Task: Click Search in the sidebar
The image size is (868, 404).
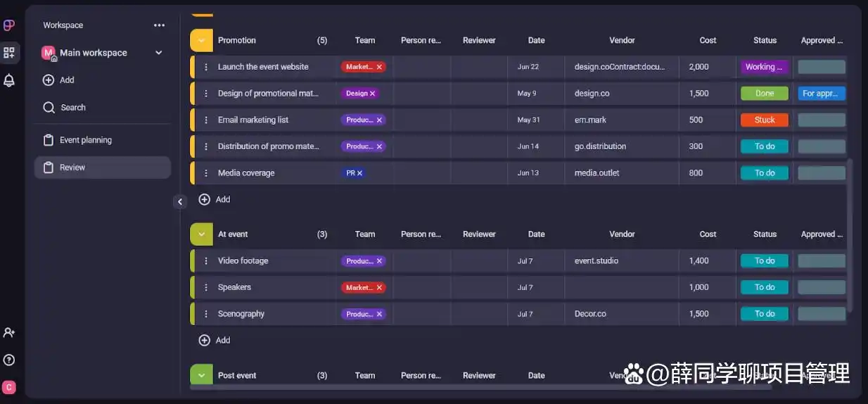Action: 72,108
